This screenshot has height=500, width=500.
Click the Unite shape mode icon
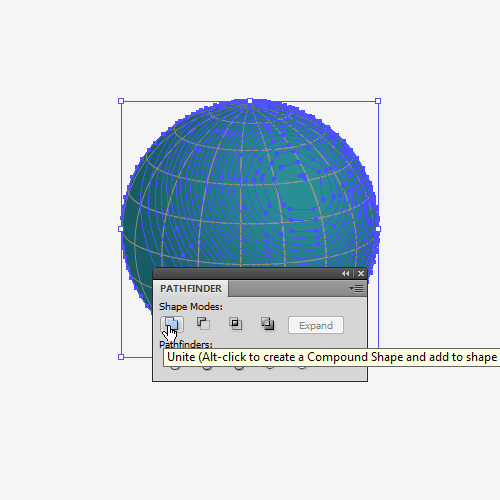[x=172, y=324]
